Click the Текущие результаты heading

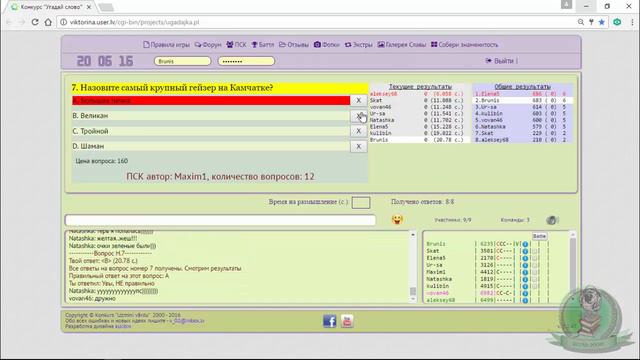pos(420,87)
